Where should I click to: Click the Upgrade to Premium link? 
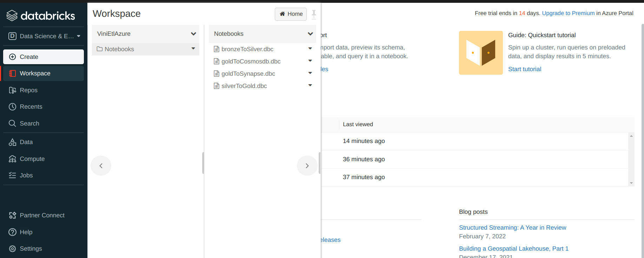(x=568, y=13)
